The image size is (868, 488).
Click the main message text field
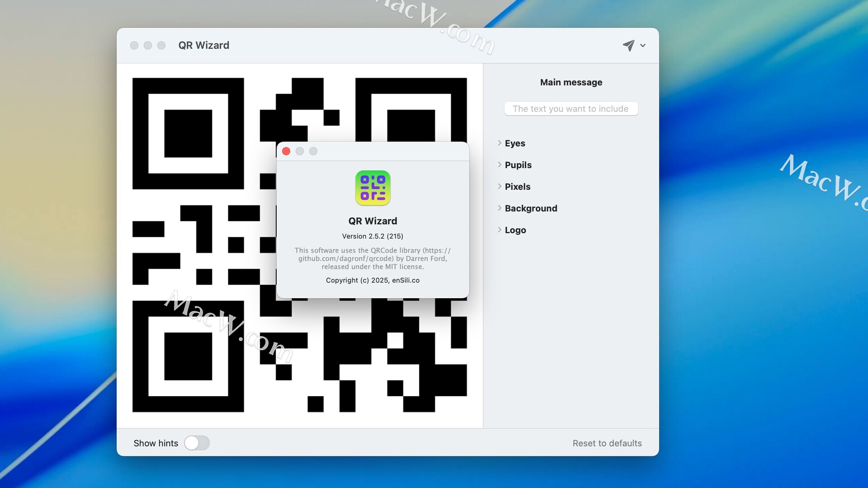coord(571,109)
